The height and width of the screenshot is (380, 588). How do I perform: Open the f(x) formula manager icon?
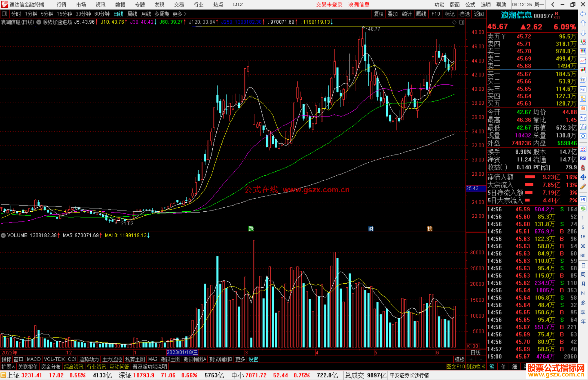(583, 127)
